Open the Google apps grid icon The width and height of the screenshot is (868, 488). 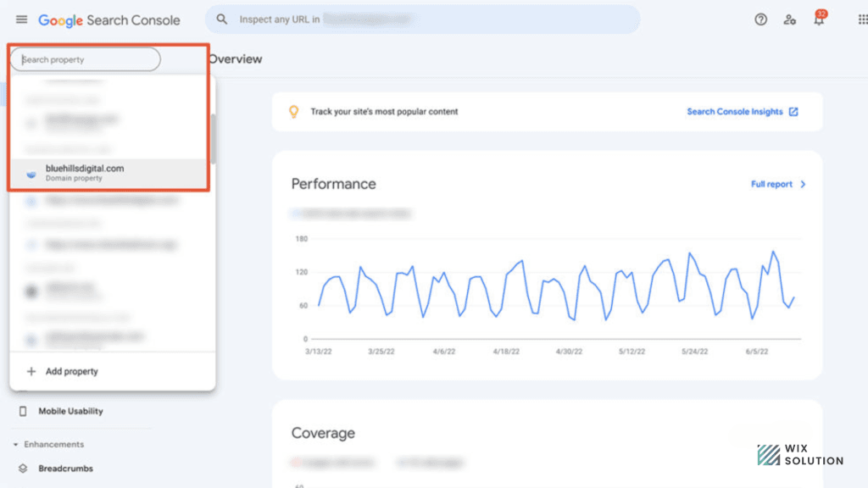[x=862, y=19]
